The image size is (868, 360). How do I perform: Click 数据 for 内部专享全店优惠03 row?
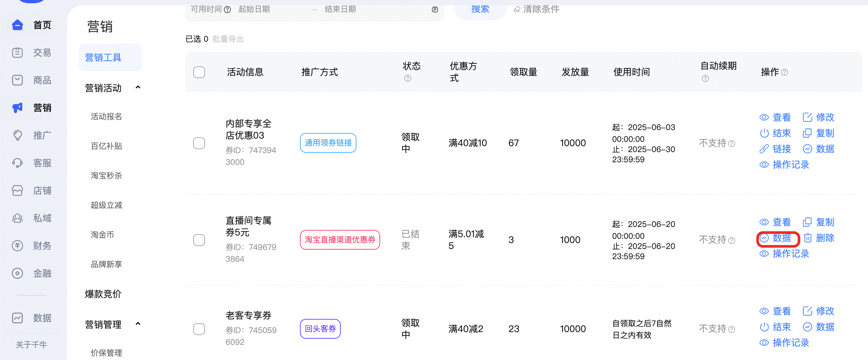click(x=818, y=149)
